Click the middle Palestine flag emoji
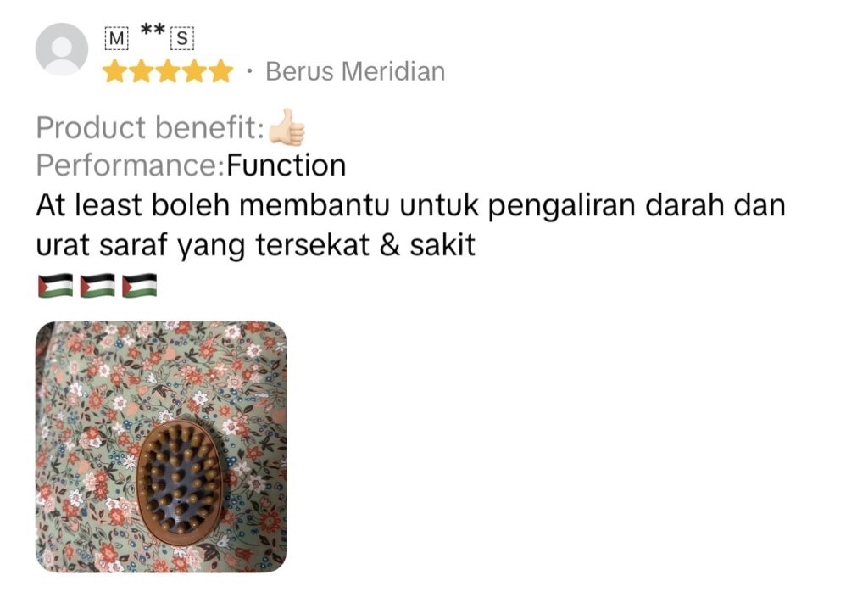Image resolution: width=868 pixels, height=592 pixels. [97, 286]
